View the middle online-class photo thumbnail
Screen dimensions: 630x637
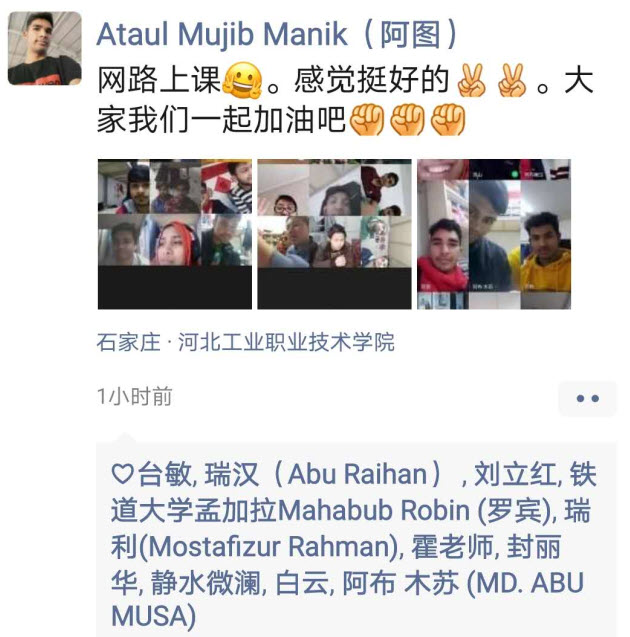[x=334, y=234]
